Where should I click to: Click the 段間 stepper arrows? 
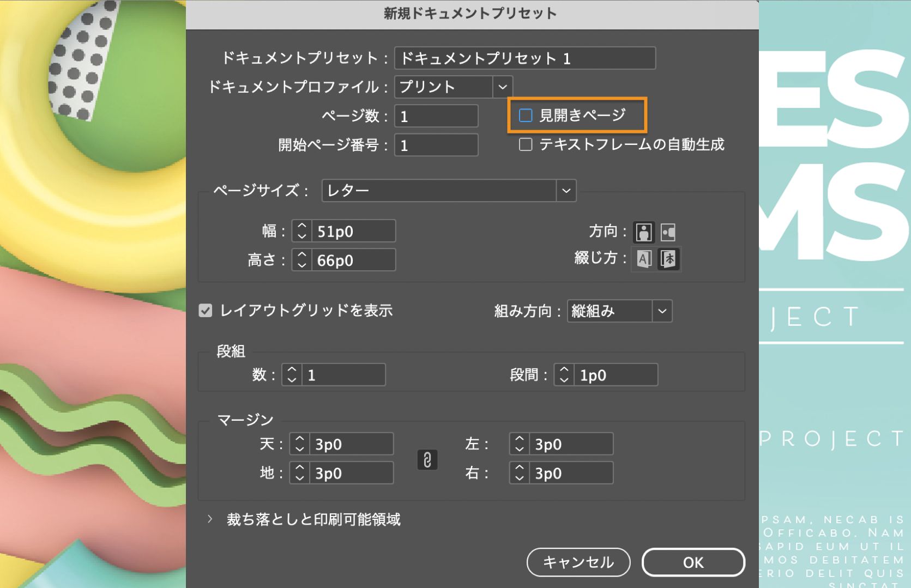click(x=564, y=375)
